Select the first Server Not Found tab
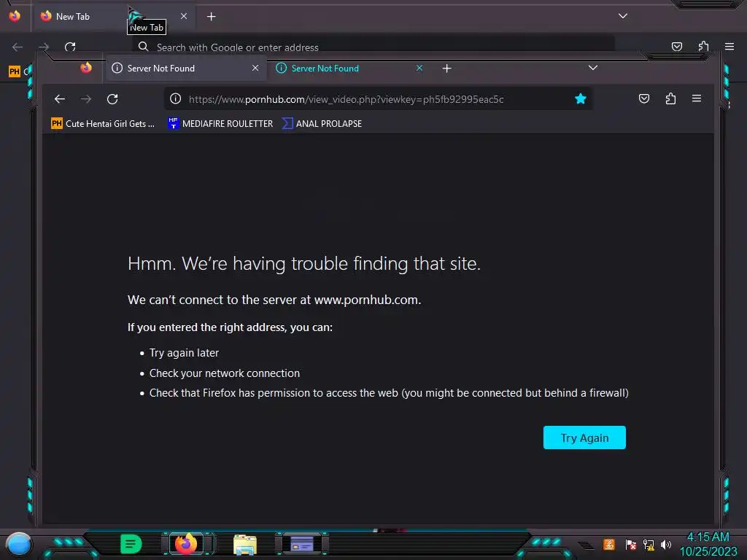747x560 pixels. 186,68
